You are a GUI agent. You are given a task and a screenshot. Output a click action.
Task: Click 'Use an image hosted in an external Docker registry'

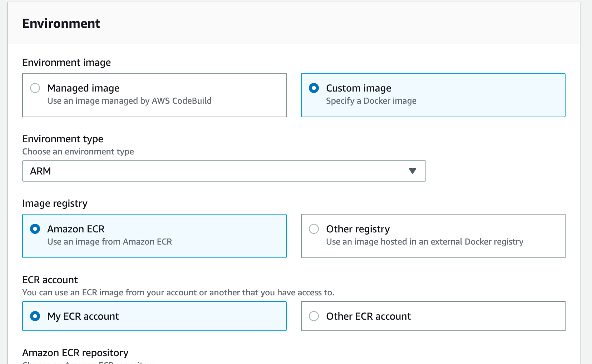[x=425, y=242]
